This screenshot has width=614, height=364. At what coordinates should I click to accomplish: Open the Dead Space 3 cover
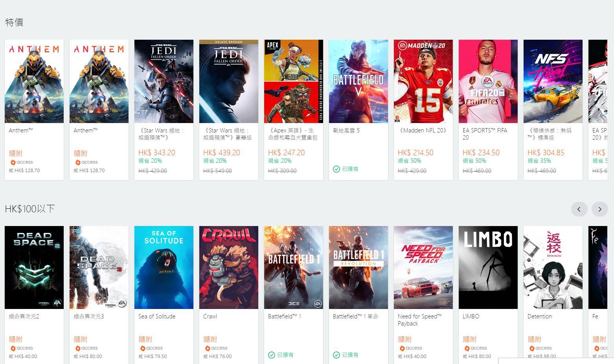click(99, 267)
